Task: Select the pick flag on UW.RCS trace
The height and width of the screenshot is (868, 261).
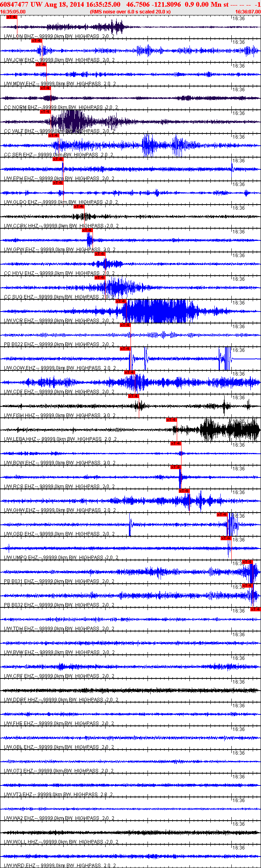Action: coord(176,467)
